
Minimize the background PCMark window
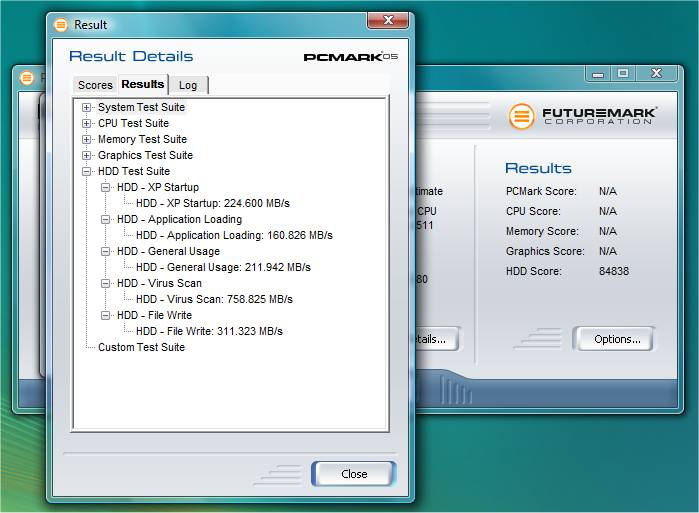pyautogui.click(x=597, y=74)
